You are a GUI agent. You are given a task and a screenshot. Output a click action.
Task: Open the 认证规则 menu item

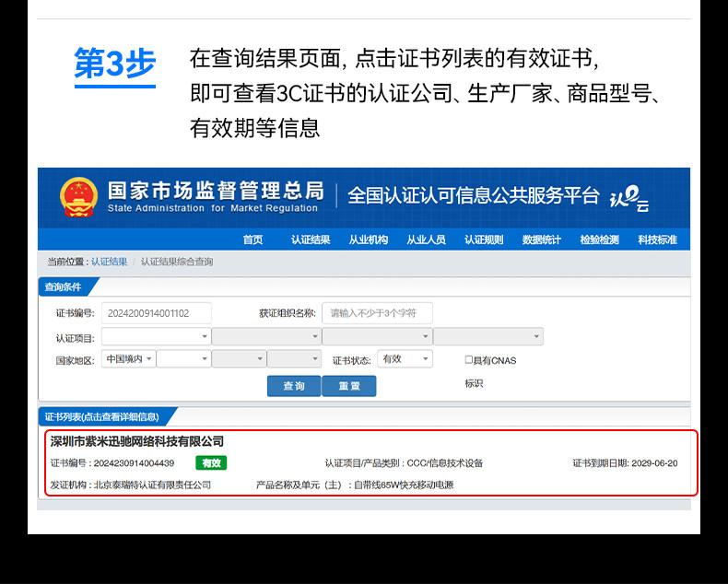click(484, 239)
